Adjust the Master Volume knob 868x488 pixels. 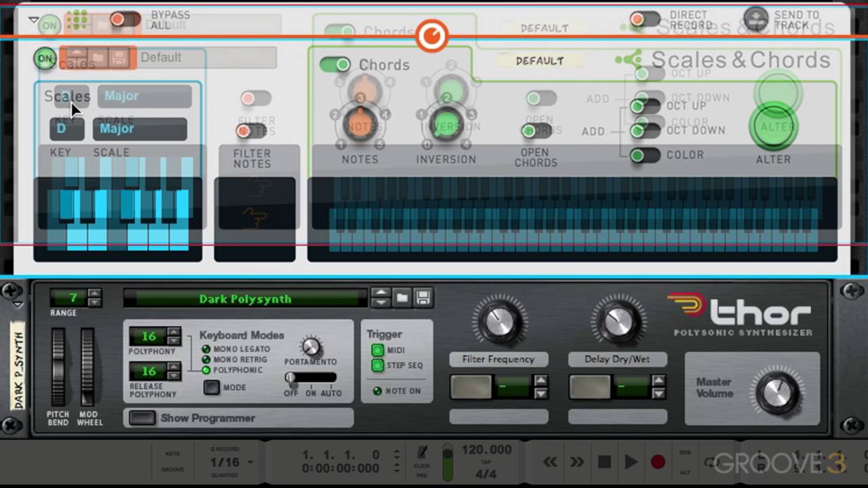point(778,393)
